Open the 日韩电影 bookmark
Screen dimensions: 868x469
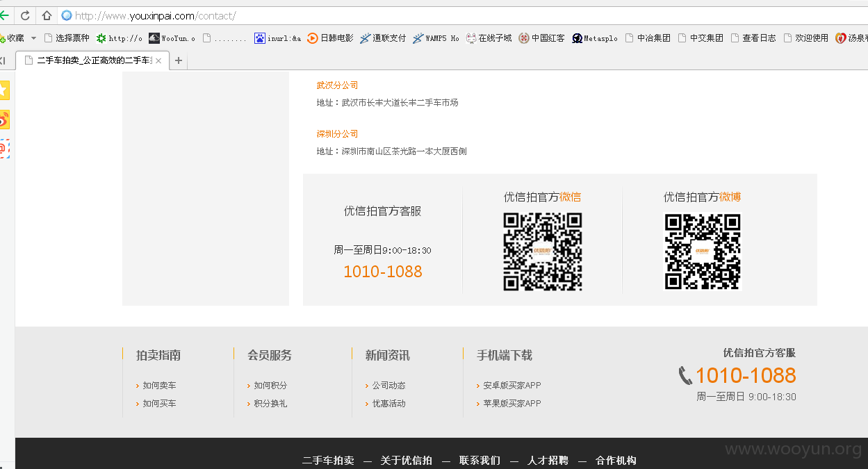click(x=331, y=38)
